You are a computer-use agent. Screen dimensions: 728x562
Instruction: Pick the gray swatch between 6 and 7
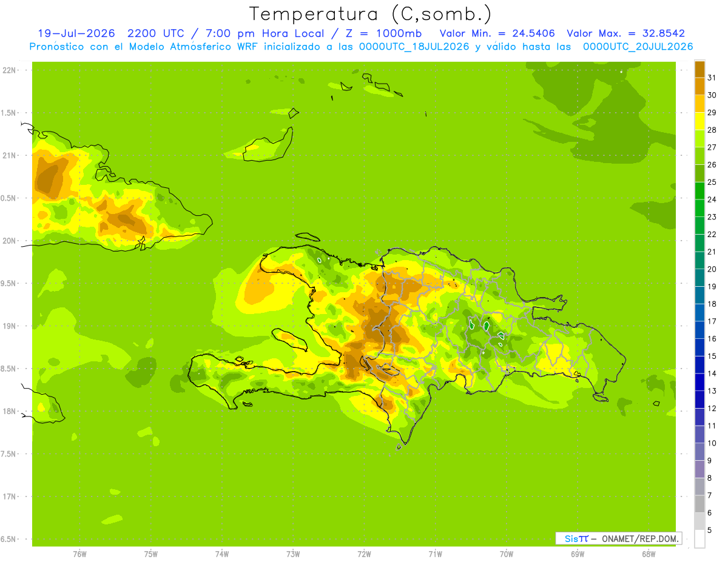click(x=699, y=504)
